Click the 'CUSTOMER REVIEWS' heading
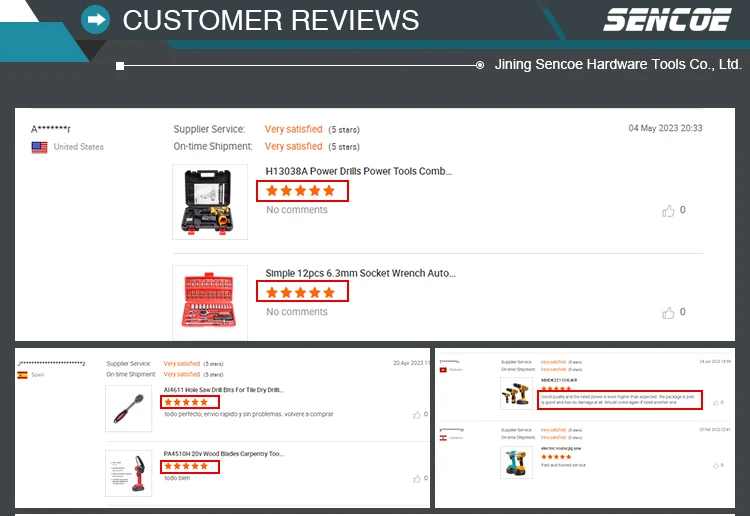750x516 pixels. coord(271,20)
